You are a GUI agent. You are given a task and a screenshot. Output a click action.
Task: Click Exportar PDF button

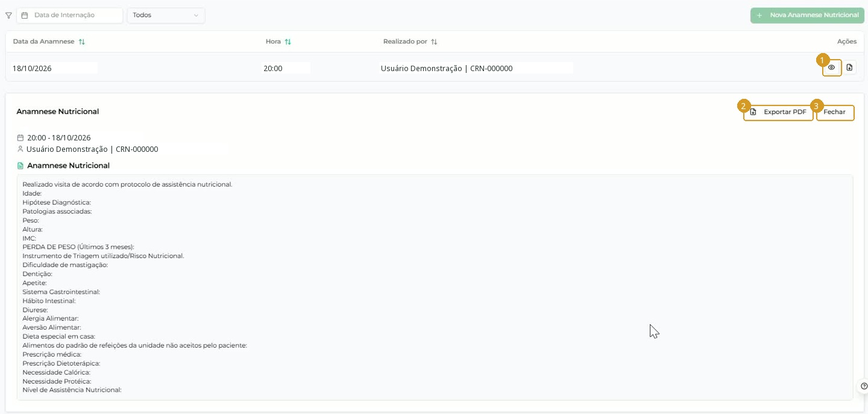778,112
